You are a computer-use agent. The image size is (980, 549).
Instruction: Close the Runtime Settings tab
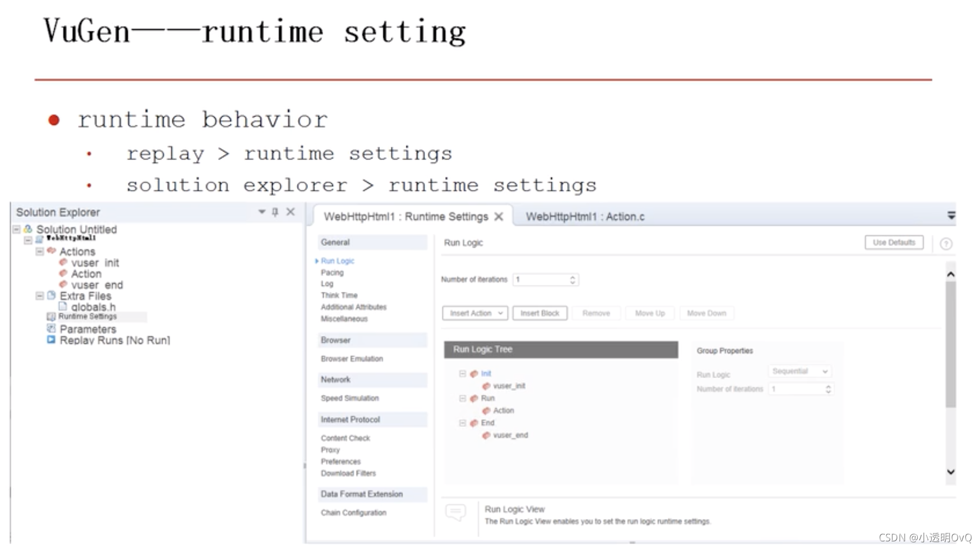point(499,216)
